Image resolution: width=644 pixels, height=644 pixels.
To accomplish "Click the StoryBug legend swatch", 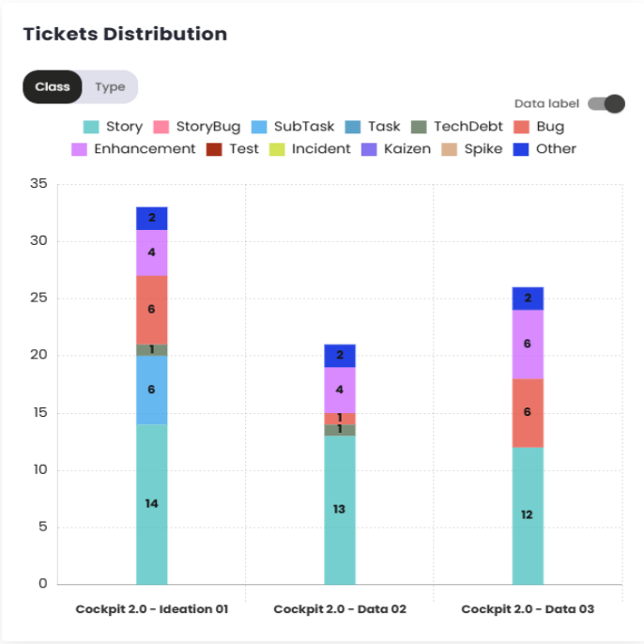I will pos(161,127).
